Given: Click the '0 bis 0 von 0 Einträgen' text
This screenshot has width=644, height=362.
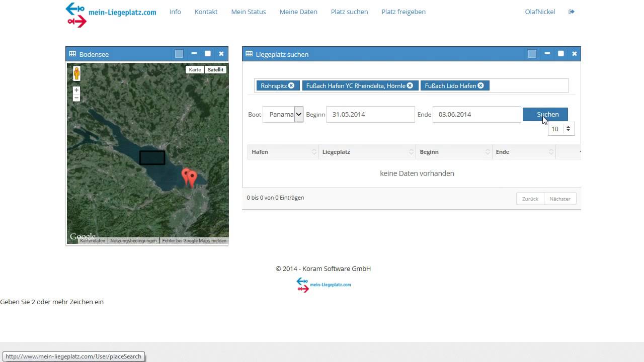Looking at the screenshot, I should tap(275, 198).
